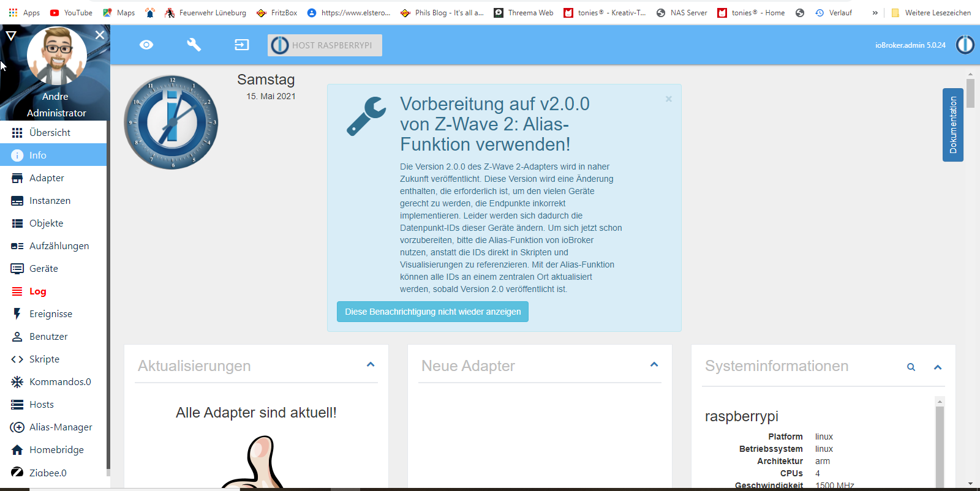Screen dimensions: 980x491
Task: Open Skripte label in sidebar
Action: click(44, 359)
